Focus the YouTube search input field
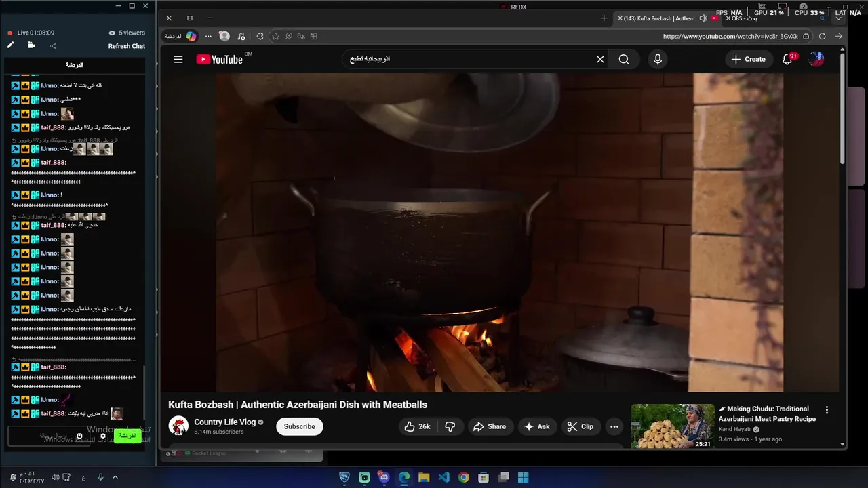This screenshot has height=488, width=868. click(468, 60)
